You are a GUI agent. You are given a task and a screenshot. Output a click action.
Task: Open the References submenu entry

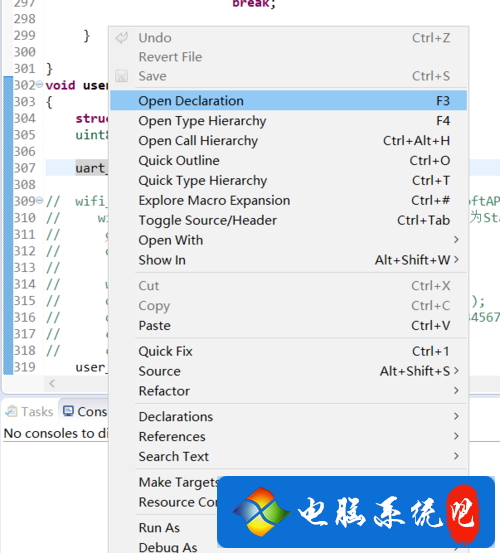(288, 437)
